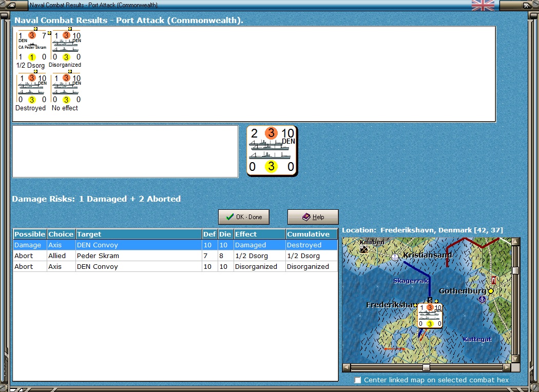Click the Knaben resource icon on map
This screenshot has width=539, height=392.
click(363, 249)
